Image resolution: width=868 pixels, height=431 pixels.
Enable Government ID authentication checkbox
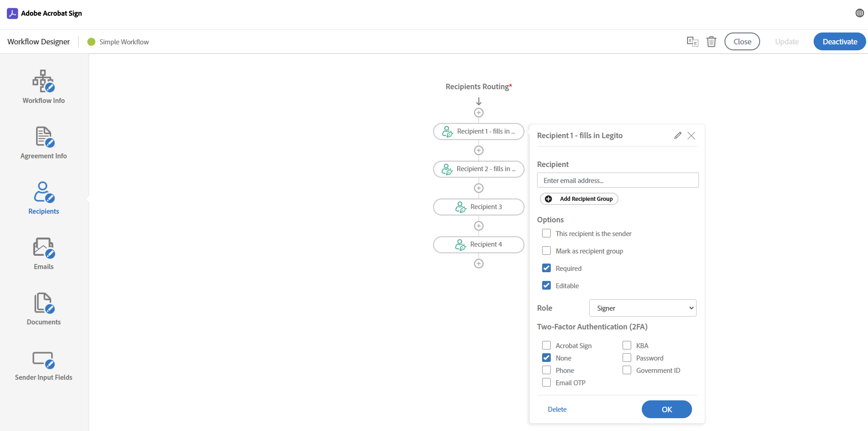(627, 370)
